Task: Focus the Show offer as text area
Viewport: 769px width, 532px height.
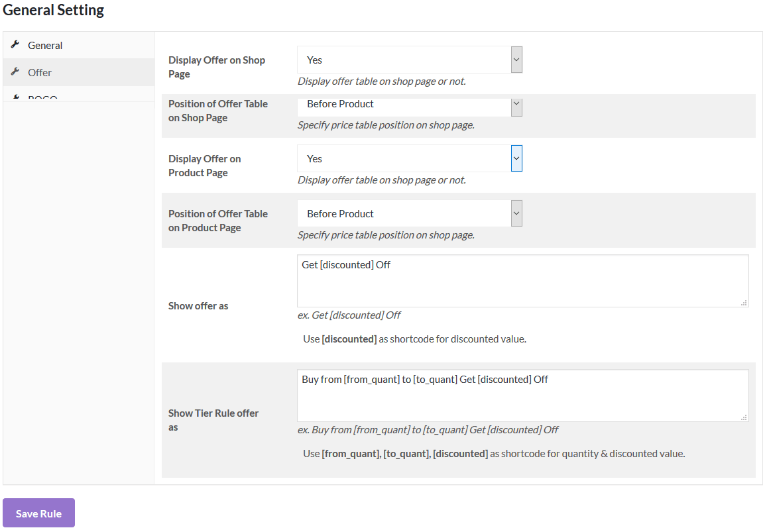Action: point(522,281)
